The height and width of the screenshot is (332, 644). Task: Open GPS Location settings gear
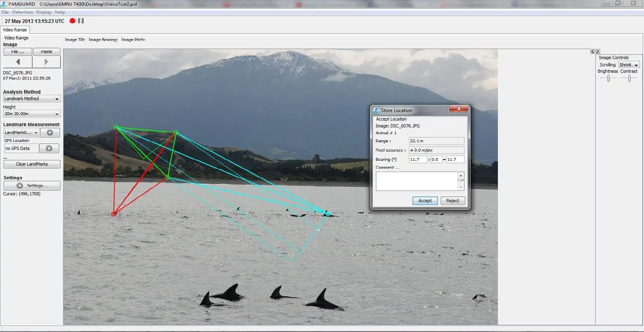pyautogui.click(x=49, y=148)
